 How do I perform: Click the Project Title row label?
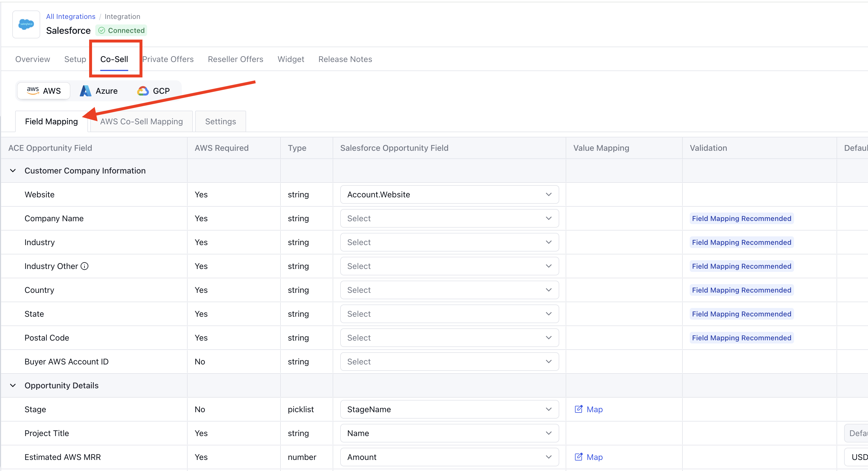pos(47,433)
